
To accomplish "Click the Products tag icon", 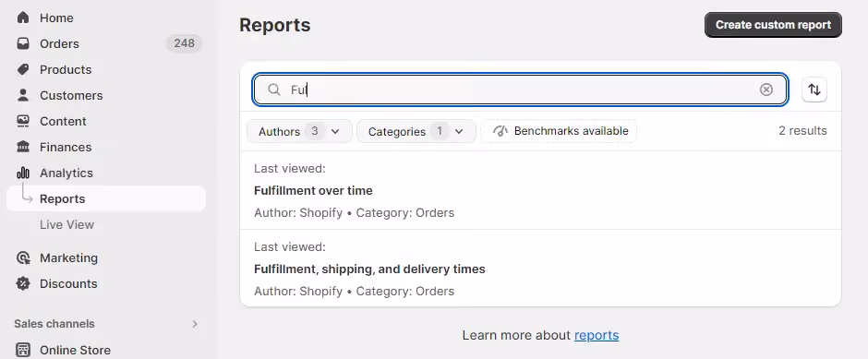I will coord(23,69).
